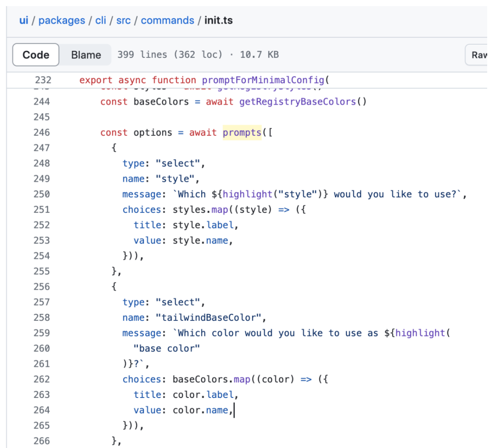Open the ui repository breadcrumb link
This screenshot has width=491, height=448.
(x=24, y=20)
